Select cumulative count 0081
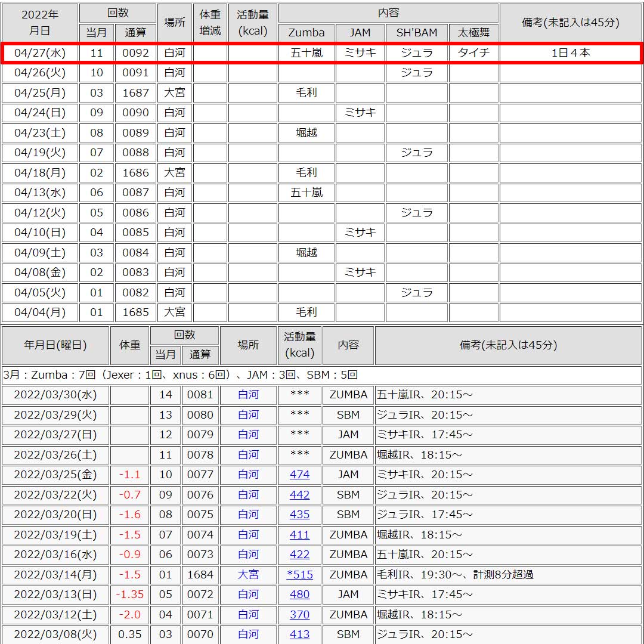 tap(200, 395)
